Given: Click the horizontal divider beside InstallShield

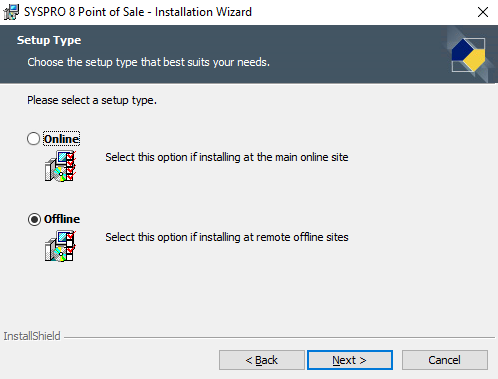Looking at the screenshot, I should (279, 337).
